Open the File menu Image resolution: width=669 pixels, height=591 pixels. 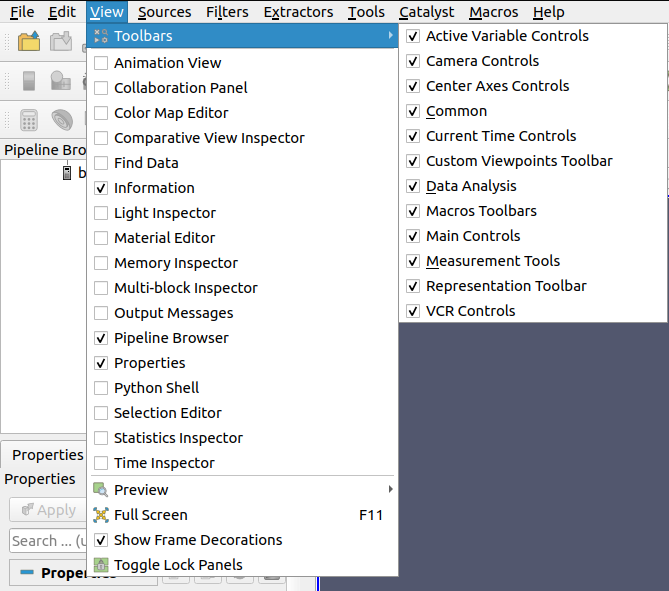(x=22, y=12)
